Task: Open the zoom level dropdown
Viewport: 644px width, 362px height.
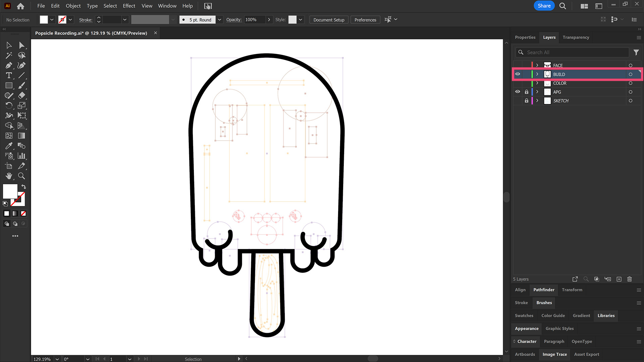Action: [57, 359]
